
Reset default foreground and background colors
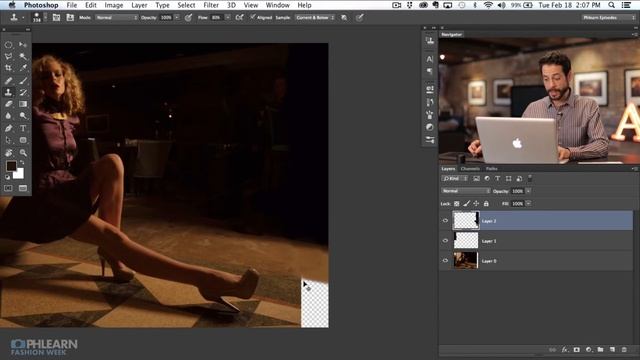point(7,177)
